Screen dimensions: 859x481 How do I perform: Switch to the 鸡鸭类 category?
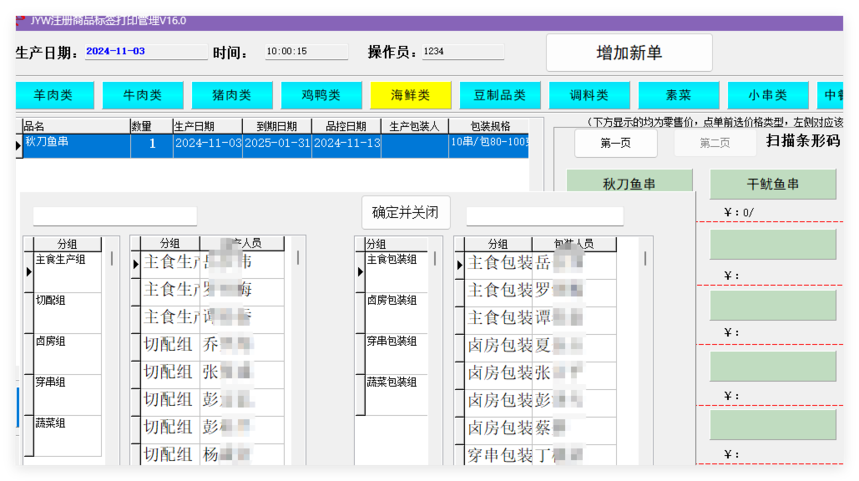pos(321,95)
